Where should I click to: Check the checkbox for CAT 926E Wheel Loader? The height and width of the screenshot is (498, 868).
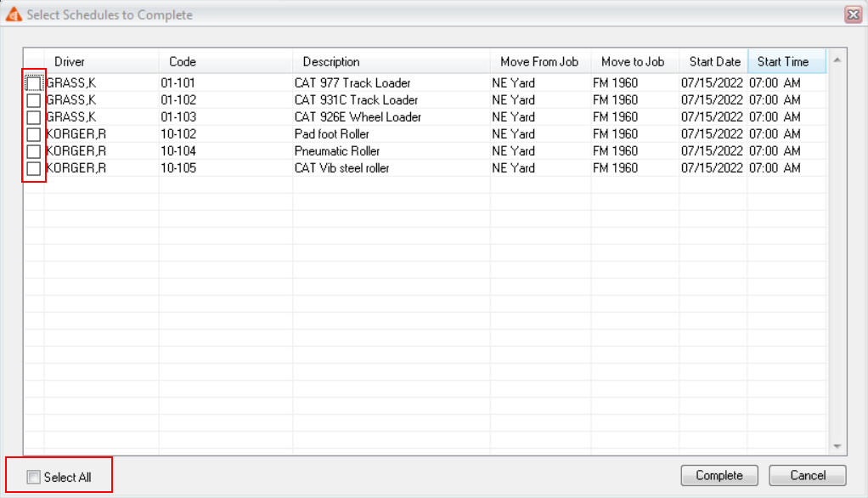[33, 116]
